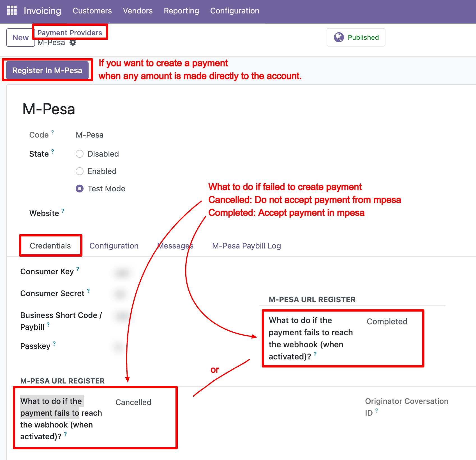Viewport: 476px width, 460px height.
Task: Click help tooltip icon beside Website
Action: (63, 211)
